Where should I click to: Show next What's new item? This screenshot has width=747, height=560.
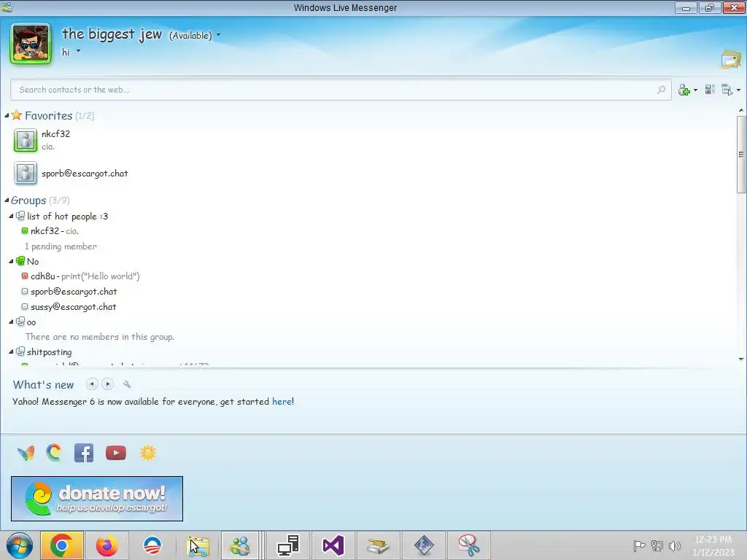coord(108,384)
